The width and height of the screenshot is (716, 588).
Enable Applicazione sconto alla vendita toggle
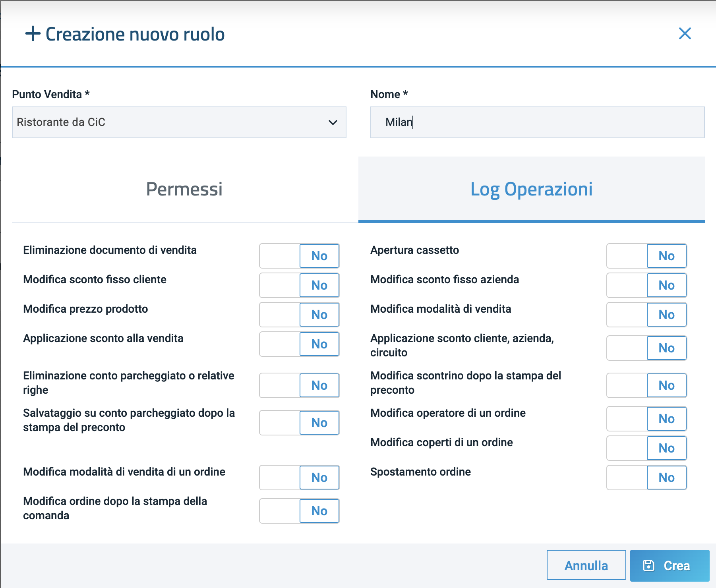pos(299,344)
